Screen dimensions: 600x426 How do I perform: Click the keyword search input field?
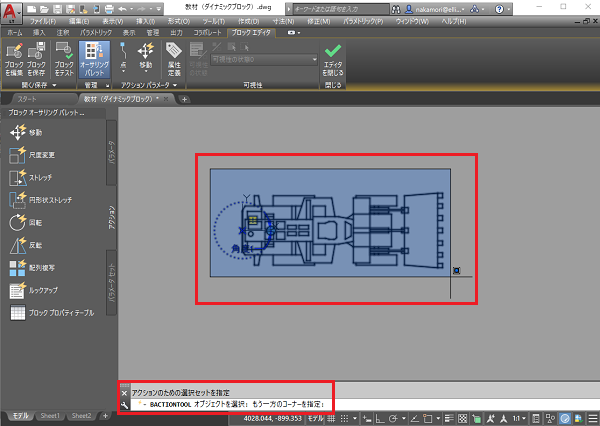(x=341, y=9)
